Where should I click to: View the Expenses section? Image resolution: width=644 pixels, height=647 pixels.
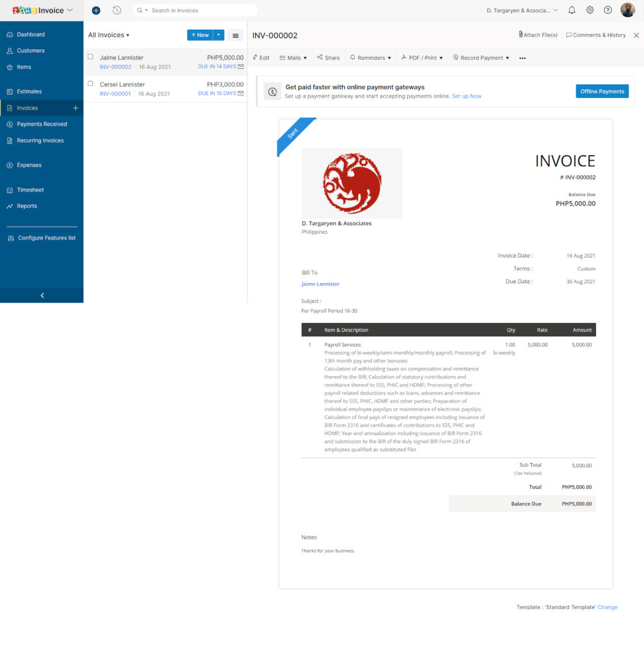30,165
